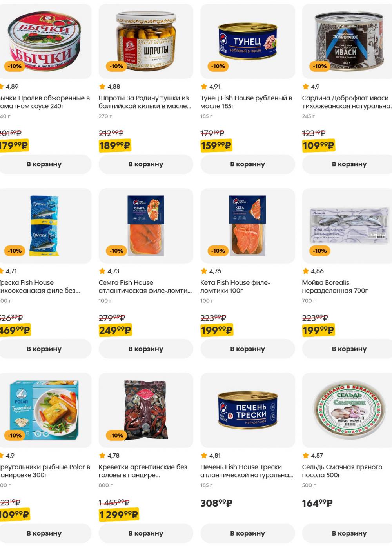
Task: Click the 4,91 star rating of Тунец
Action: point(211,87)
